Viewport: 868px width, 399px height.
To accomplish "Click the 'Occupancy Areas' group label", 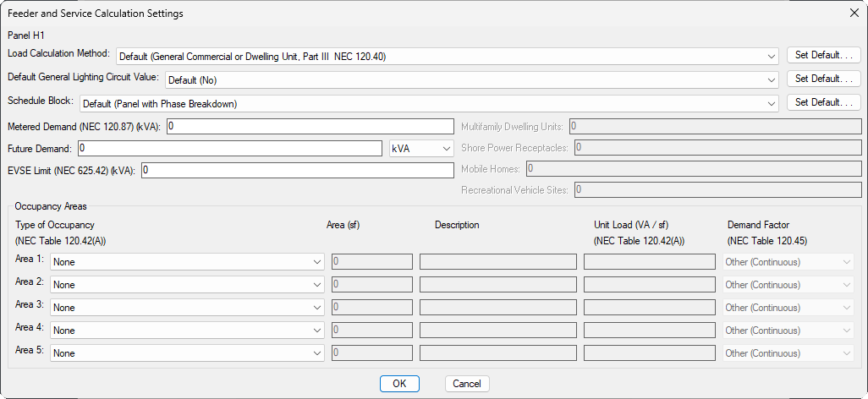I will (x=51, y=206).
